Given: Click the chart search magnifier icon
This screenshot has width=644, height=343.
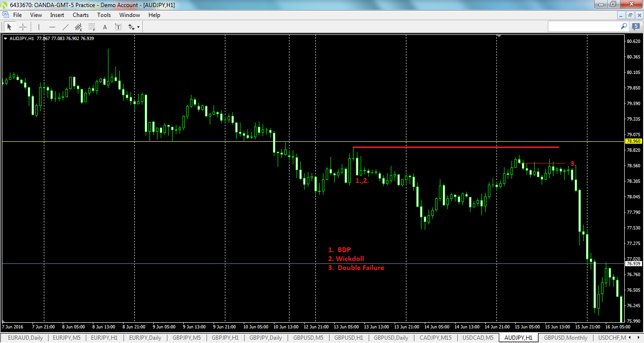Looking at the screenshot, I should (x=624, y=27).
